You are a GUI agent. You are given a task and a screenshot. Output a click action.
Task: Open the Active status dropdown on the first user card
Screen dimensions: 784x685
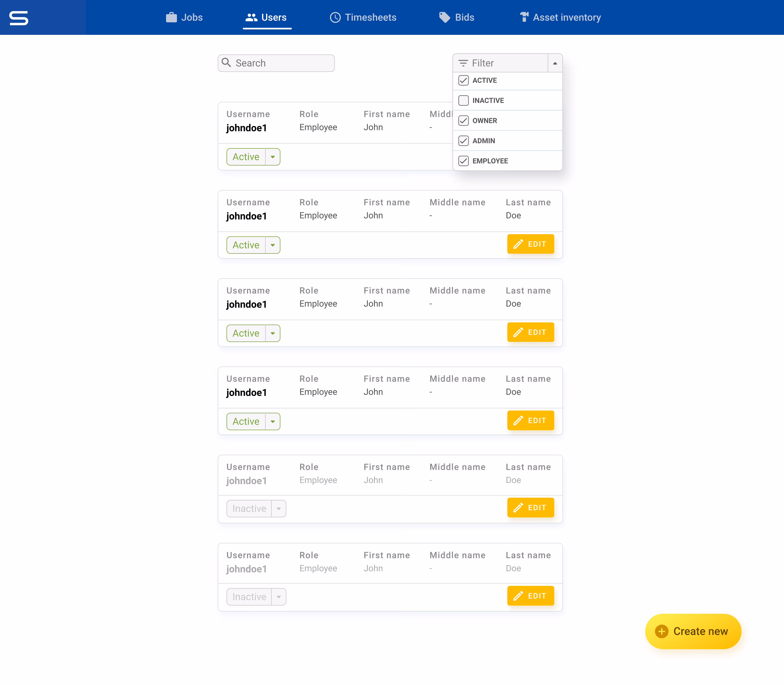pos(272,157)
